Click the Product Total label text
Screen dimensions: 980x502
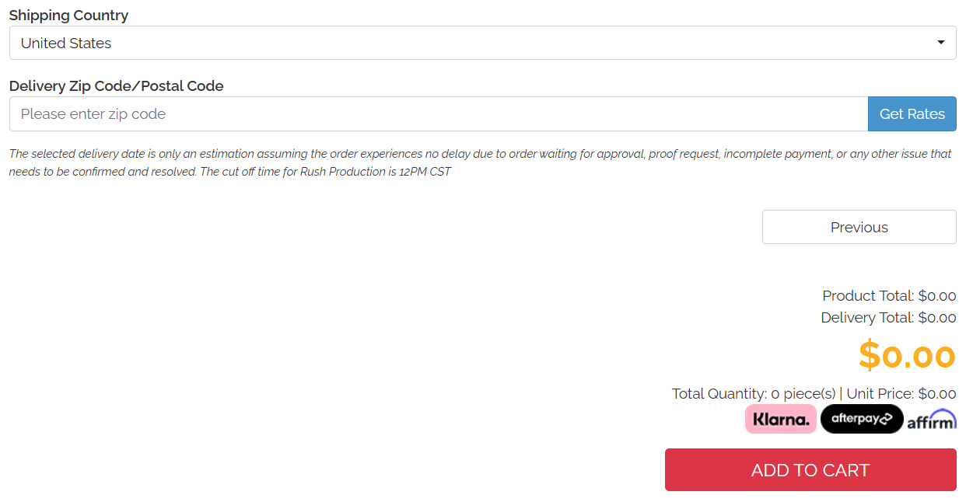[868, 296]
